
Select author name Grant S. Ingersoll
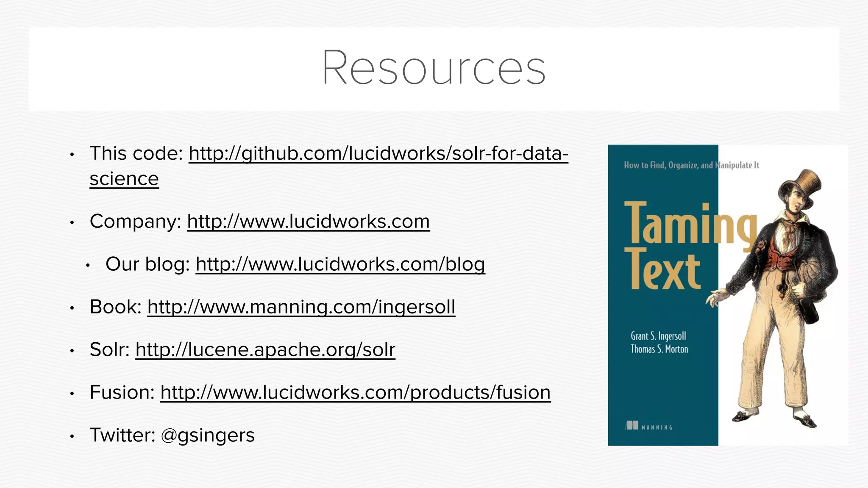(658, 336)
